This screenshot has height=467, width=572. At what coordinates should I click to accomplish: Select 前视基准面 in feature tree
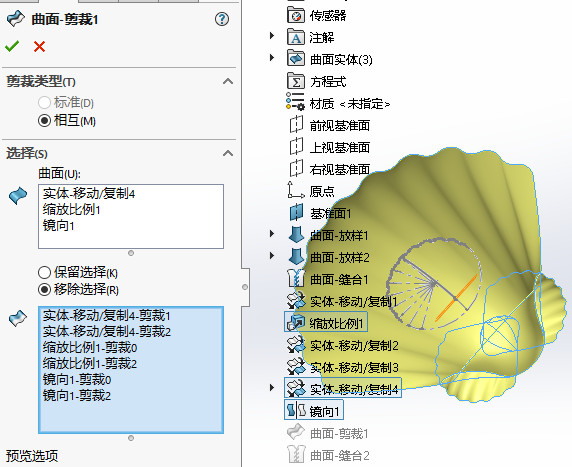340,126
